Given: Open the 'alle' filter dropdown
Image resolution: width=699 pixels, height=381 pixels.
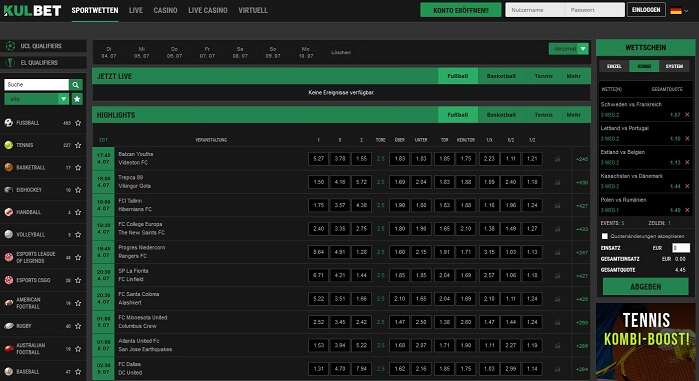Looking at the screenshot, I should [x=36, y=99].
